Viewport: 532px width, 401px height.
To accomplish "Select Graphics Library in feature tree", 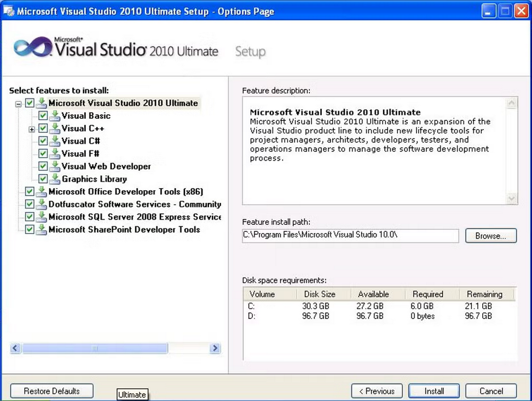I will tap(94, 179).
